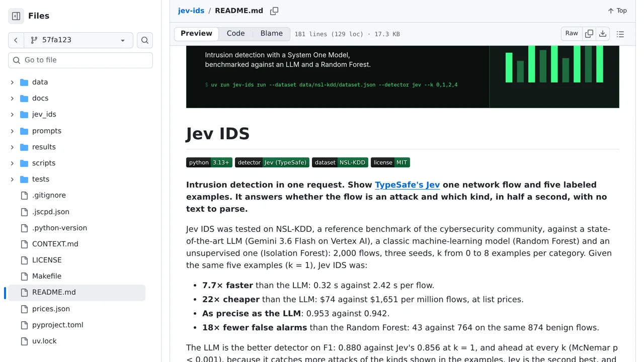Click the prices.json file icon
Image resolution: width=644 pixels, height=362 pixels.
(24, 309)
